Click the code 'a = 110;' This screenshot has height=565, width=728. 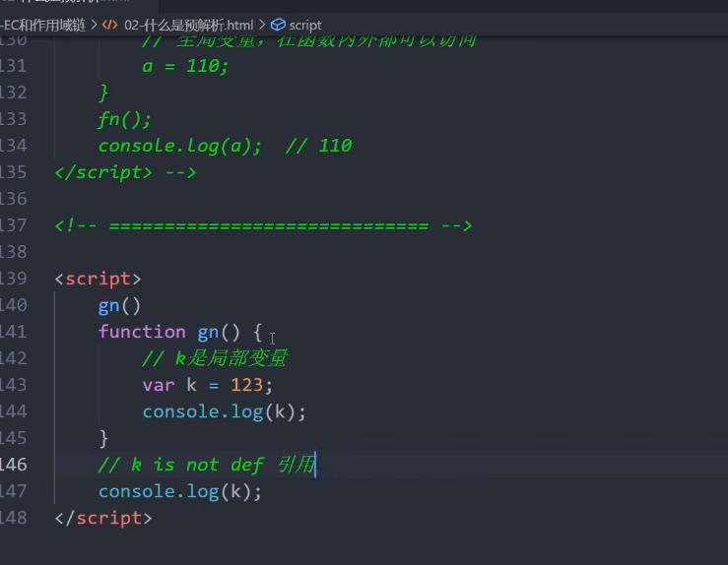[185, 66]
